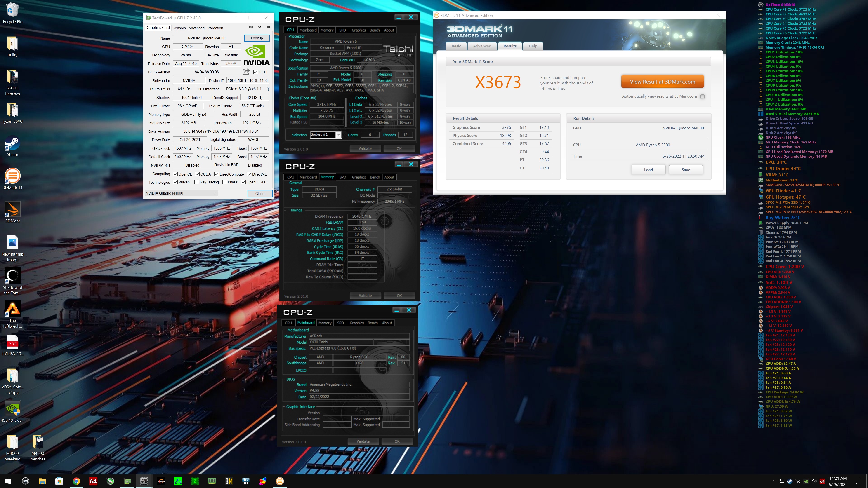Open the GPU selection dropdown in GPU-Z
The width and height of the screenshot is (868, 488).
[x=181, y=193]
